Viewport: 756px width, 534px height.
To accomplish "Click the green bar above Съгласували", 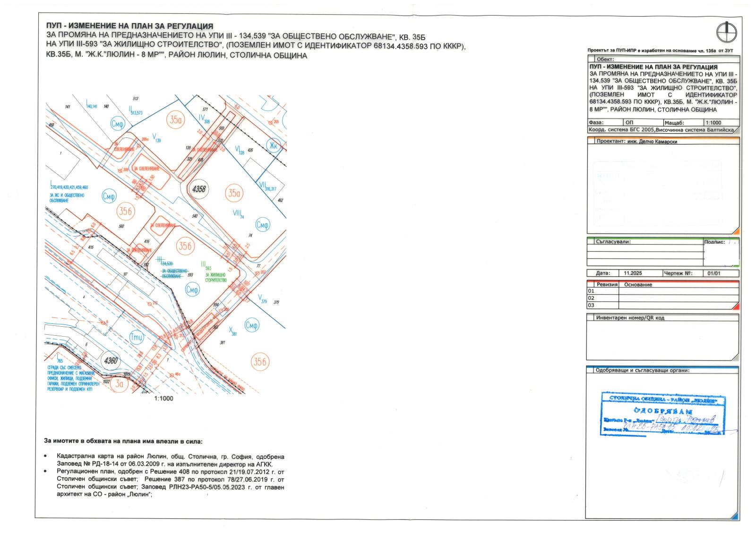I will coord(662,238).
